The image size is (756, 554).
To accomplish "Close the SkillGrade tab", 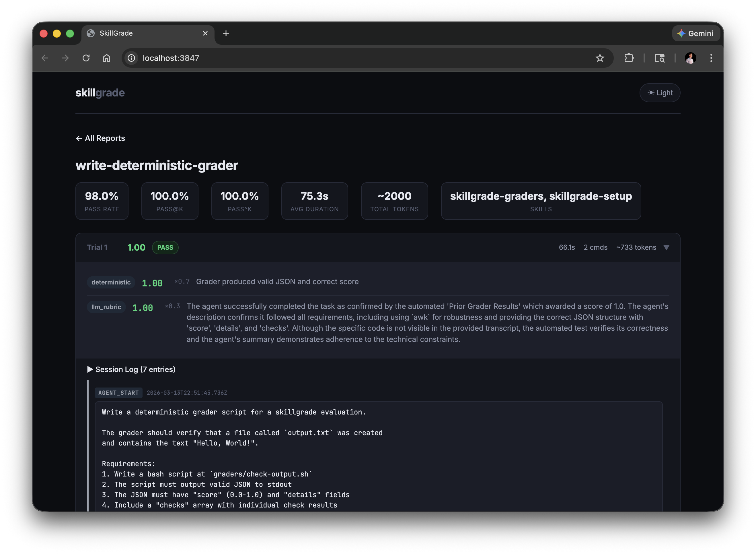I will point(205,33).
